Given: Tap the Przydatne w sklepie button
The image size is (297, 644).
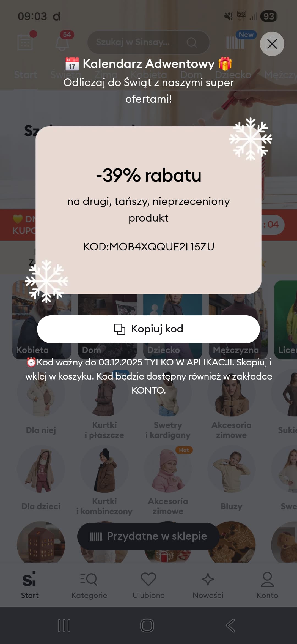Looking at the screenshot, I should [x=148, y=536].
